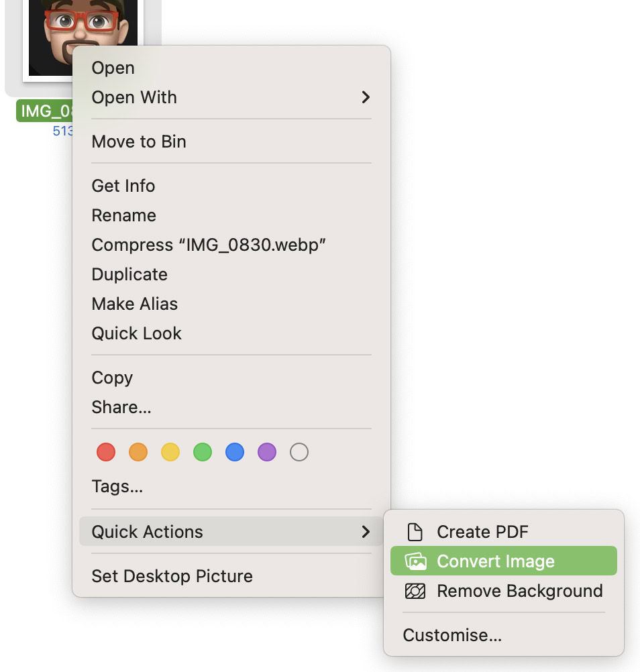Apply the orange tag colour
This screenshot has width=640, height=672.
(138, 453)
